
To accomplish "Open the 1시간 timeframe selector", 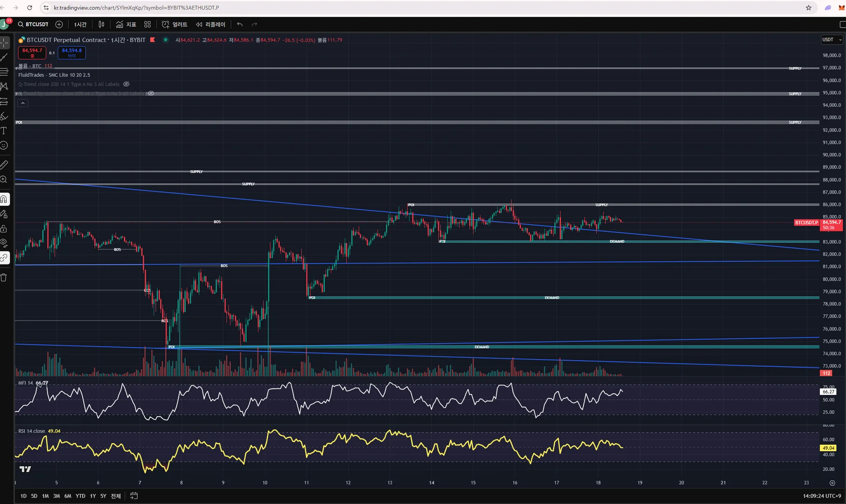I will pyautogui.click(x=80, y=24).
